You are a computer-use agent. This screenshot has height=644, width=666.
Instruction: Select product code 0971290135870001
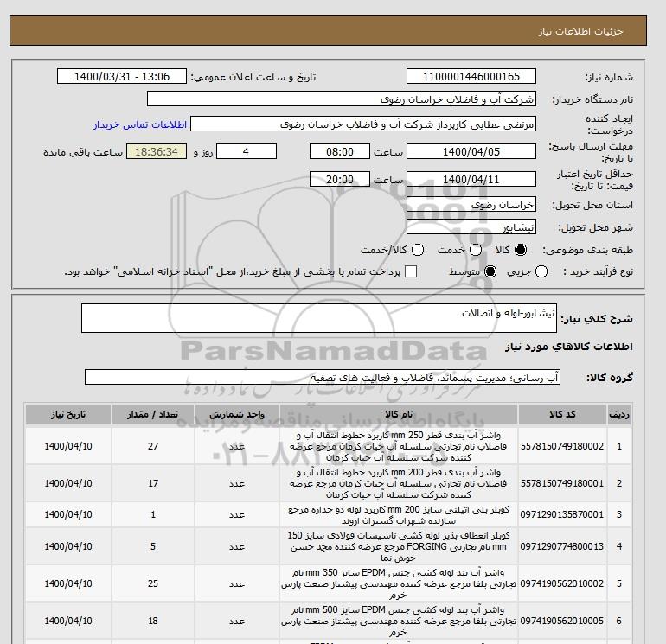(x=562, y=514)
